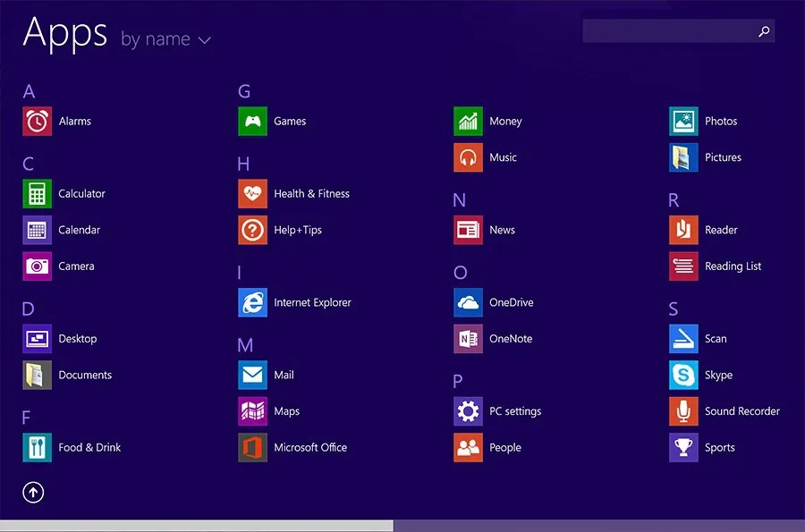Open the Alarms app icon

coord(37,121)
